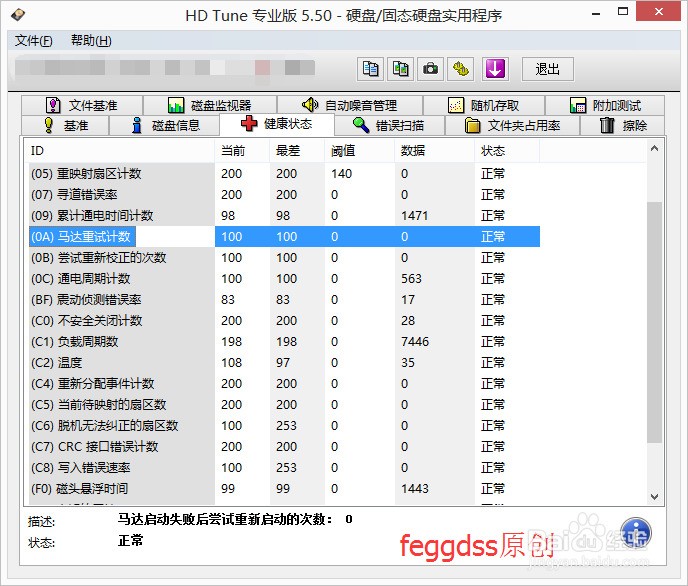Click the camera save screenshot icon
Image resolution: width=688 pixels, height=586 pixels.
point(430,69)
